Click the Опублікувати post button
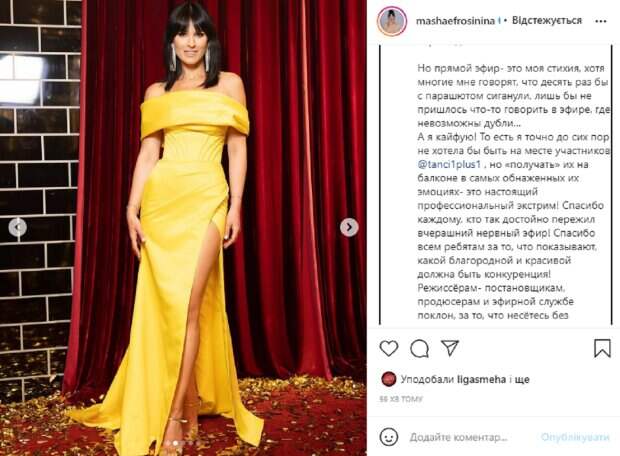 coord(575,437)
